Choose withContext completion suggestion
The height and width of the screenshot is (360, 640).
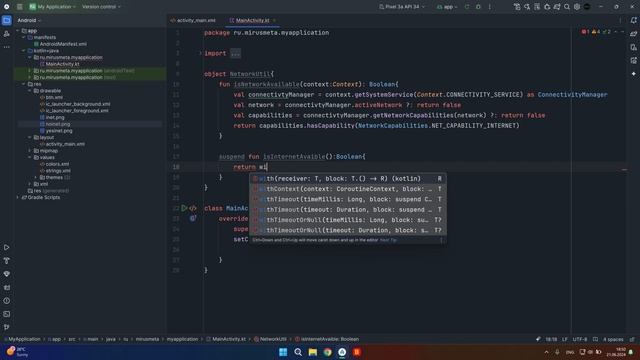[x=348, y=189]
